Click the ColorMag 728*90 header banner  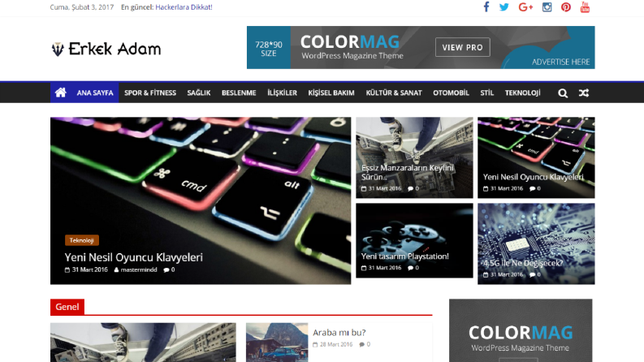pyautogui.click(x=421, y=47)
